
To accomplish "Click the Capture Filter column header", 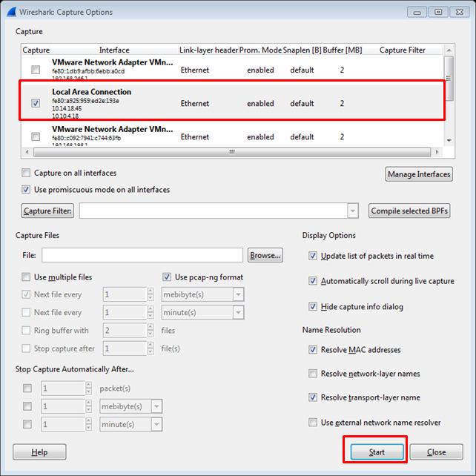I will coord(403,50).
